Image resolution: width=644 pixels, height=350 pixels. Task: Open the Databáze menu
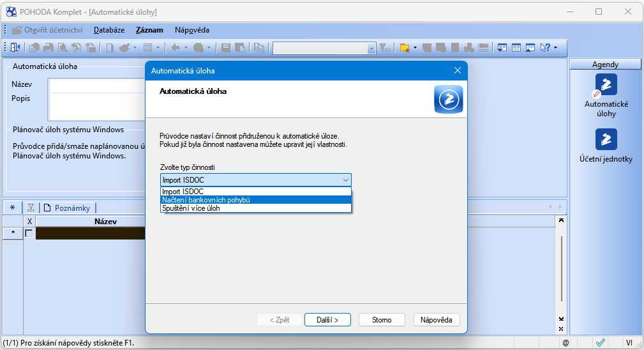(x=109, y=30)
